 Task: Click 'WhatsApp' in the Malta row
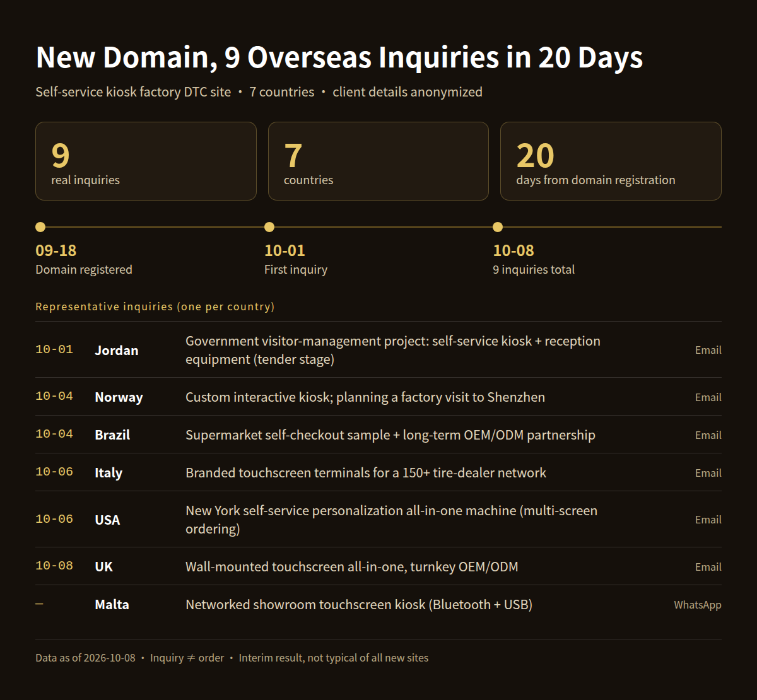coord(697,605)
